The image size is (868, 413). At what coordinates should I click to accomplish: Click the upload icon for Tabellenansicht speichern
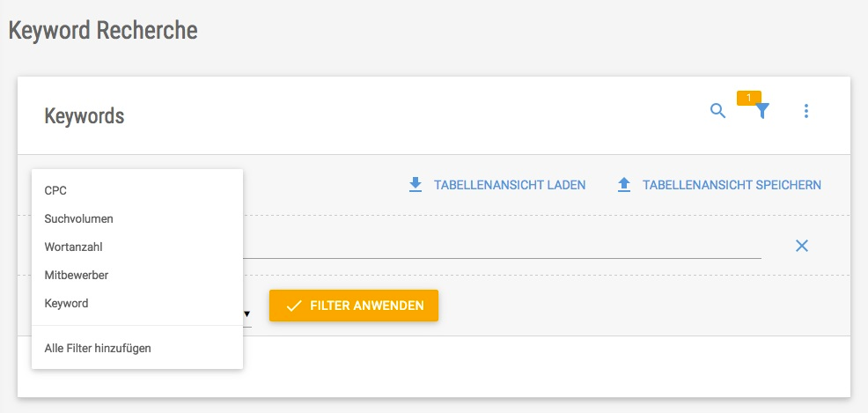(624, 185)
